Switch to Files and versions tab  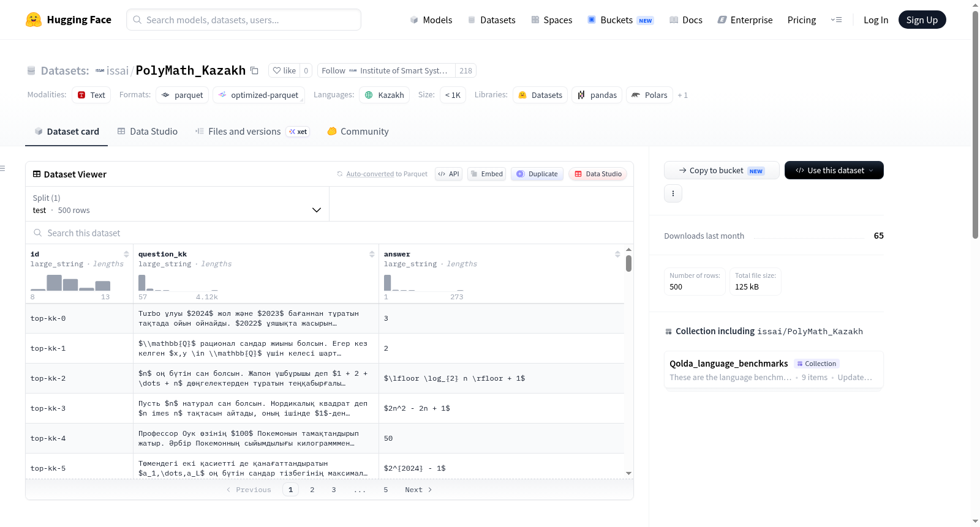click(x=252, y=131)
